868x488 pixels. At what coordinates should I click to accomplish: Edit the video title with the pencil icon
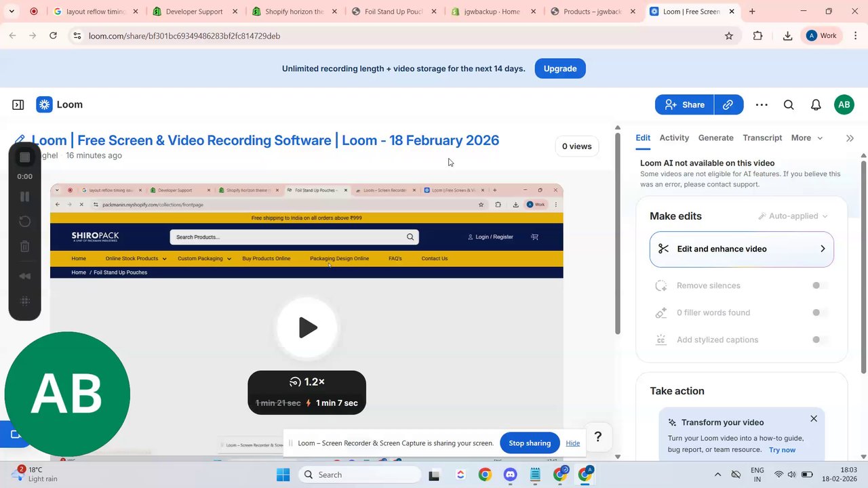coord(20,140)
